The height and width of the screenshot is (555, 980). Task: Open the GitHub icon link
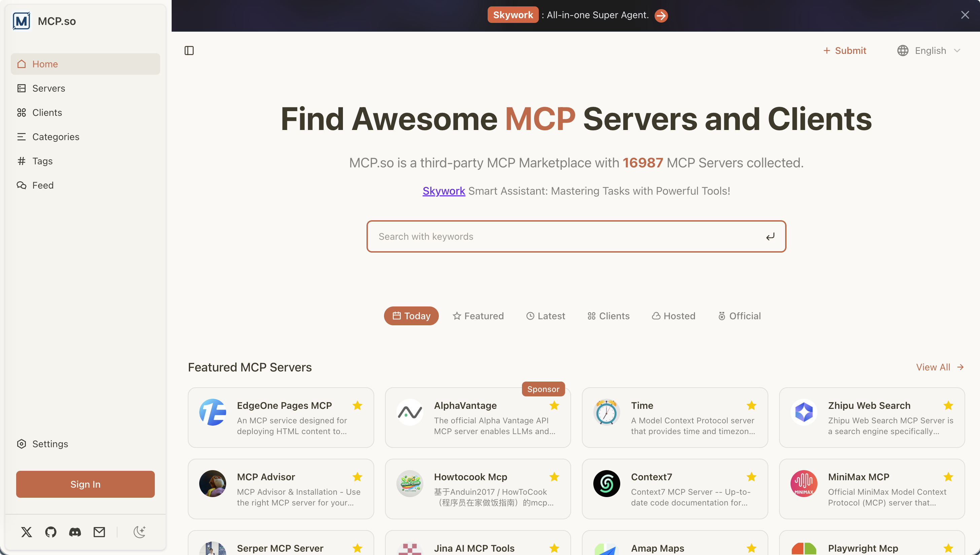point(51,532)
